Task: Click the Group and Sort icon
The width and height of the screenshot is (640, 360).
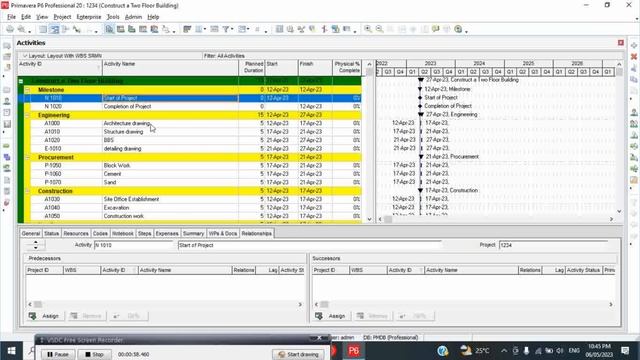Action: [242, 29]
